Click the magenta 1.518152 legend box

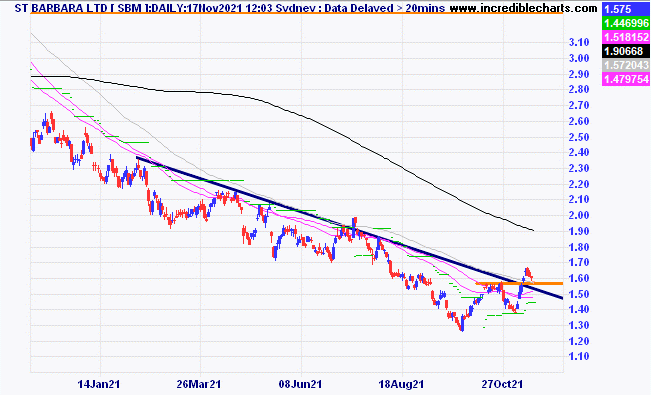(x=626, y=37)
